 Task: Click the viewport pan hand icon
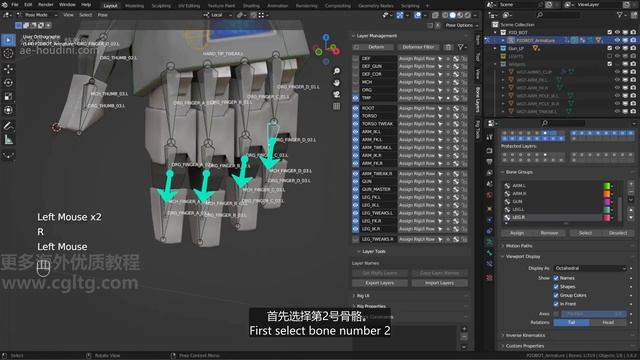[336, 83]
